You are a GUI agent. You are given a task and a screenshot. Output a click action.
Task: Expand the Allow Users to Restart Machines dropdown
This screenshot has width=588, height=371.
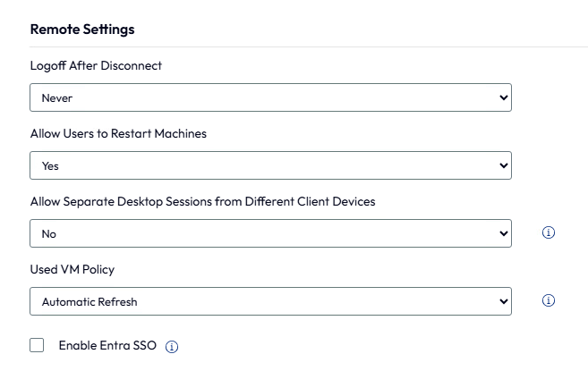pyautogui.click(x=271, y=165)
